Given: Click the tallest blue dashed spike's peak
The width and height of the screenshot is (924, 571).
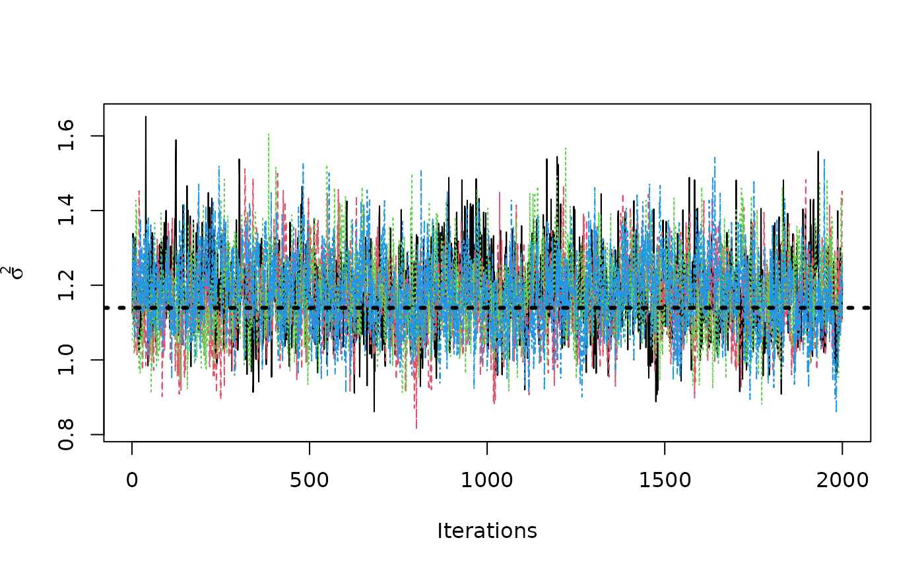Looking at the screenshot, I should 715,158.
